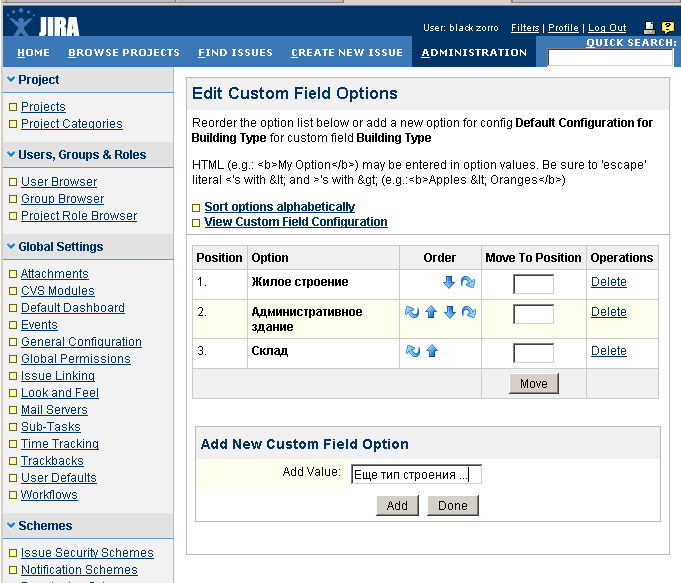Viewport: 681px width, 583px height.
Task: Delete the Административное здание option
Action: pos(608,312)
